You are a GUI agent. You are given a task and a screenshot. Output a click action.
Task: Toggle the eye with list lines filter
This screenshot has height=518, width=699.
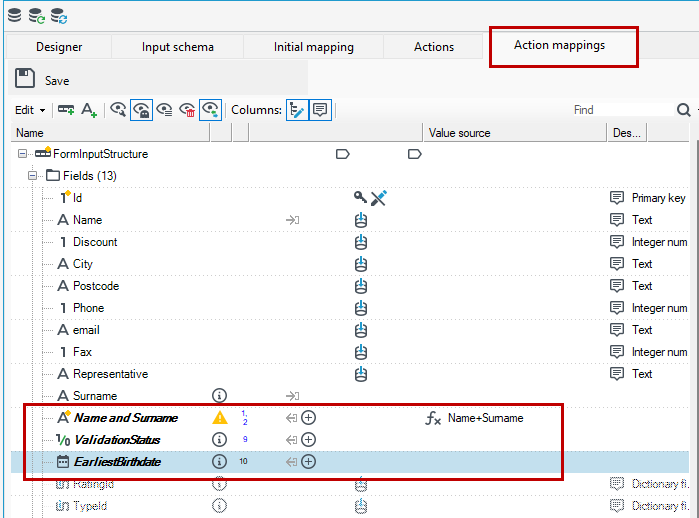pos(164,110)
